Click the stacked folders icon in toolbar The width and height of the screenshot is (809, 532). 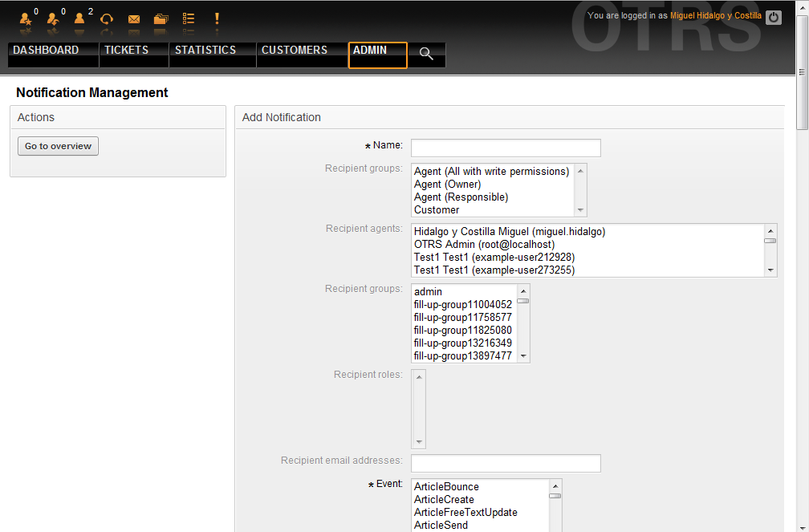[161, 18]
